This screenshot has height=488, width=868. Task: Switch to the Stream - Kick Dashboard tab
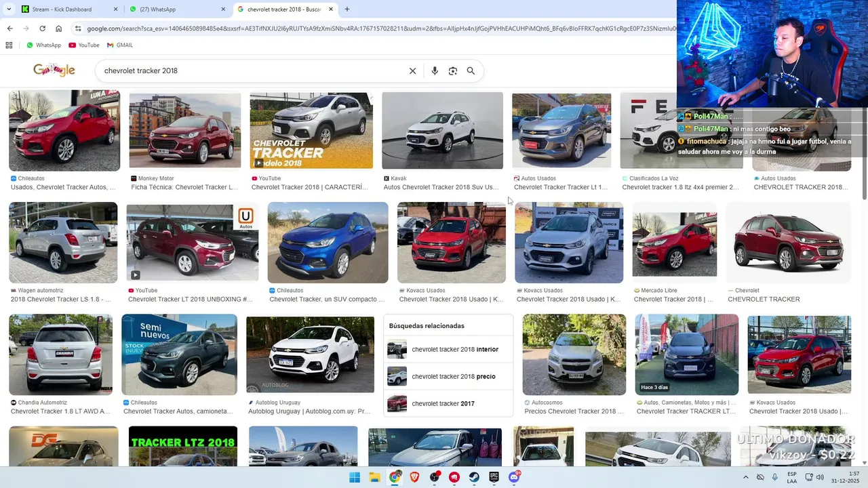[68, 9]
